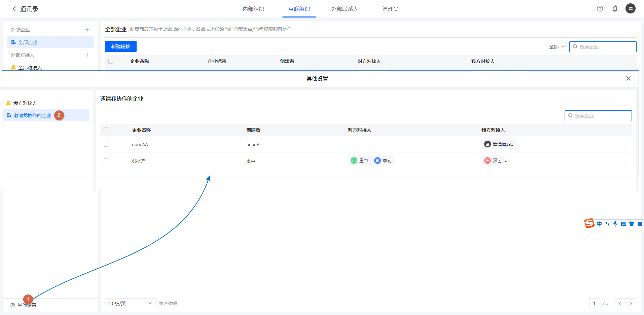644x315 pixels.
Task: Go back using the arrow beside 通讯录
Action: point(14,9)
